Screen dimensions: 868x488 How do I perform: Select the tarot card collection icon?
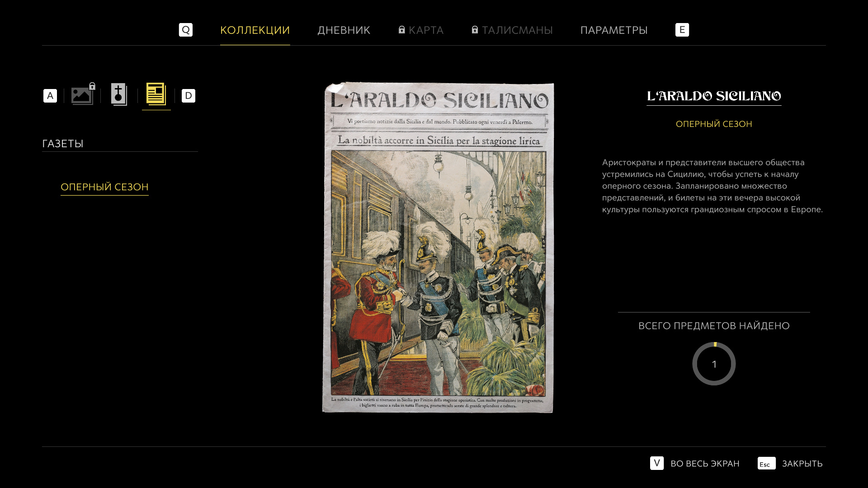(119, 94)
